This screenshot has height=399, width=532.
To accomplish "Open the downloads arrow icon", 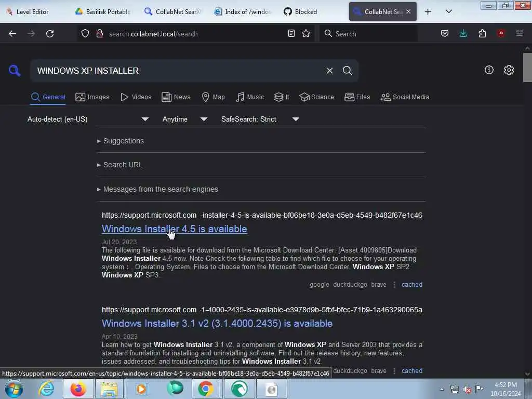I will (463, 33).
